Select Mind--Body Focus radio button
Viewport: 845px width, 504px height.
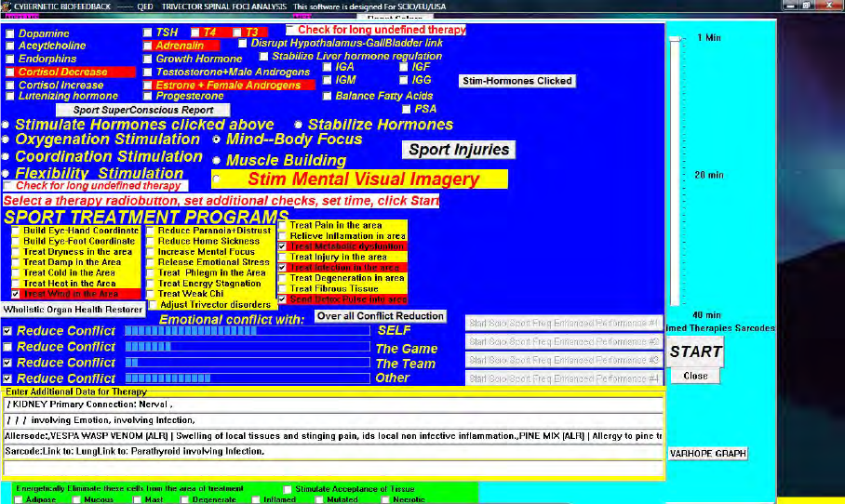pyautogui.click(x=217, y=139)
